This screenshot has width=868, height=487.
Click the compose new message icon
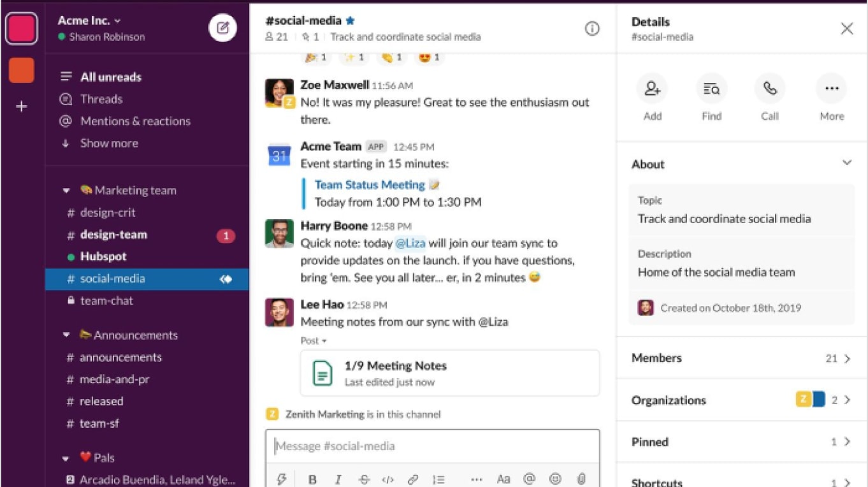click(222, 28)
